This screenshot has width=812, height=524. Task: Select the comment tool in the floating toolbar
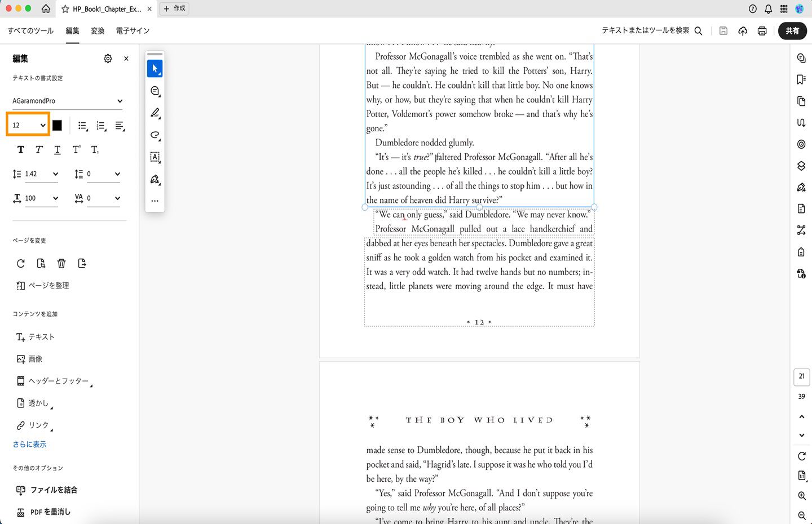[x=155, y=91]
